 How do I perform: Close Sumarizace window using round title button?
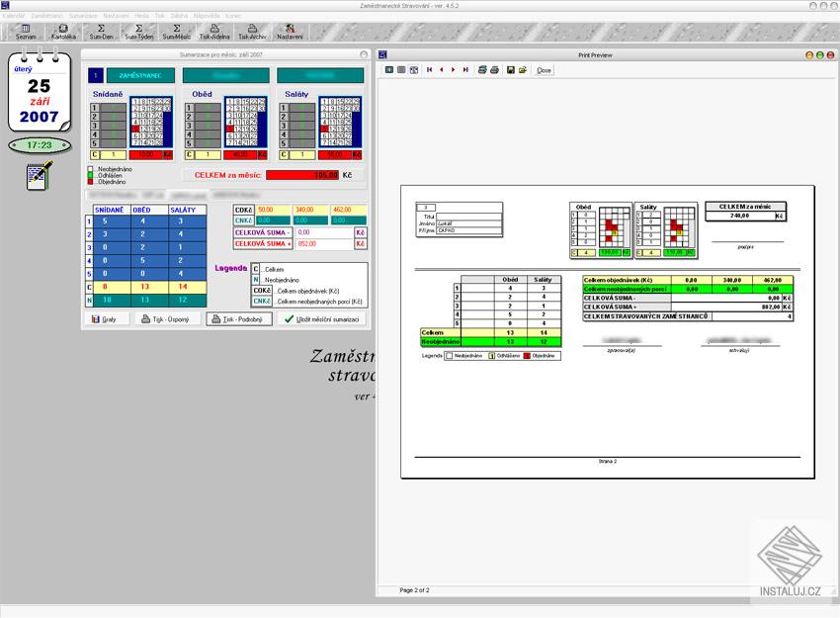[364, 54]
